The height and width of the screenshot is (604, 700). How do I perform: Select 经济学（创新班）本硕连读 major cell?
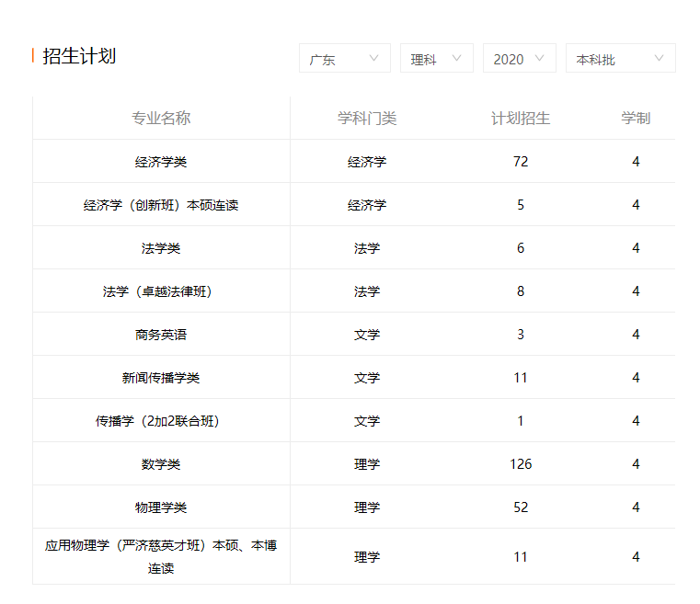click(x=161, y=205)
